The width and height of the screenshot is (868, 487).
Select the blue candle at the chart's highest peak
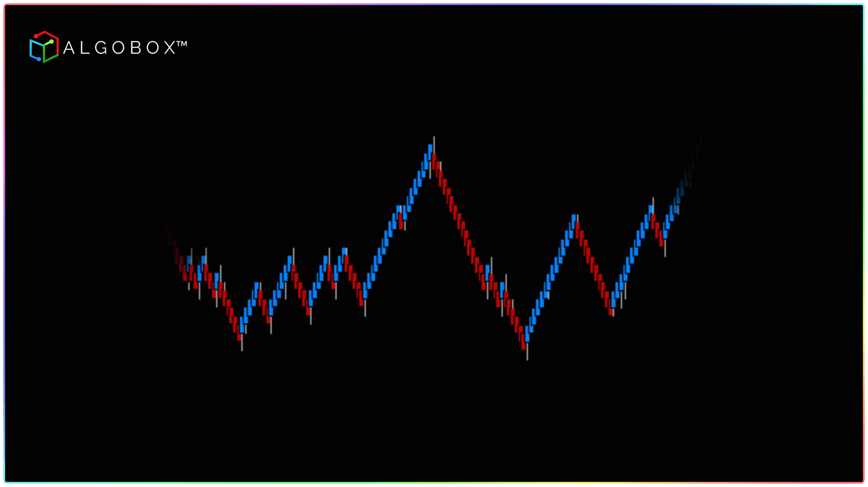pos(430,150)
